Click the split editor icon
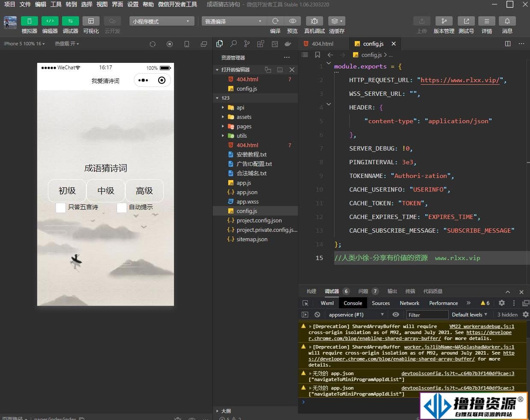The height and width of the screenshot is (420, 530). (x=508, y=44)
